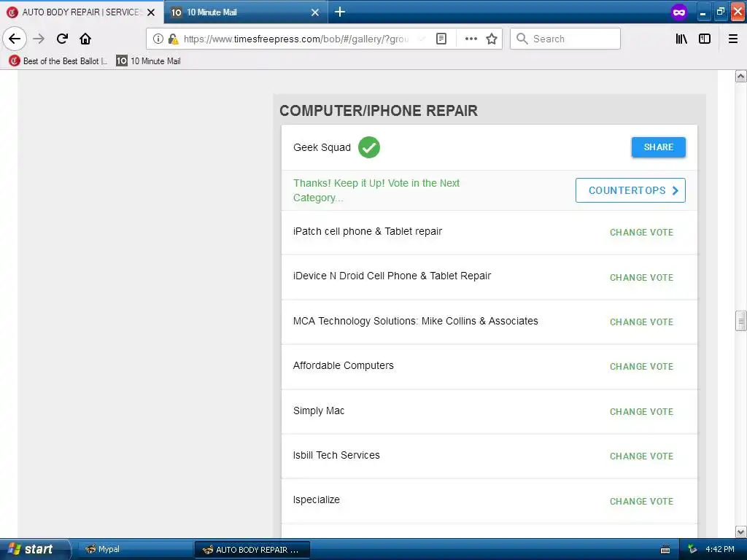Change vote to Isbill Tech Services
Viewport: 747px width, 560px height.
[x=641, y=456]
